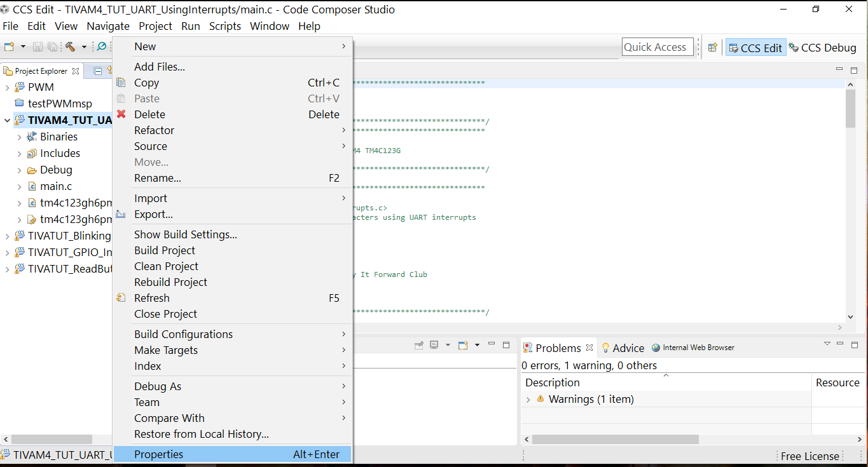The width and height of the screenshot is (868, 467).
Task: Expand the Index submenu
Action: (x=232, y=366)
